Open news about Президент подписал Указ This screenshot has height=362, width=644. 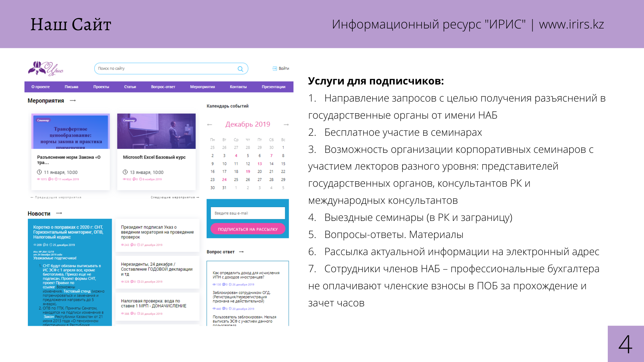(157, 232)
